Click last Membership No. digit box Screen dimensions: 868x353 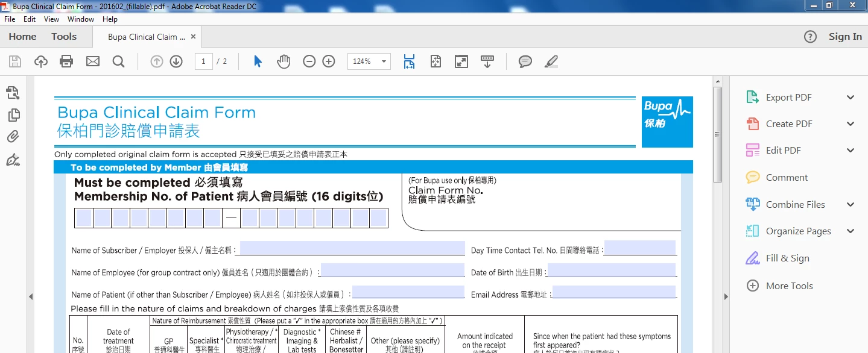[378, 218]
